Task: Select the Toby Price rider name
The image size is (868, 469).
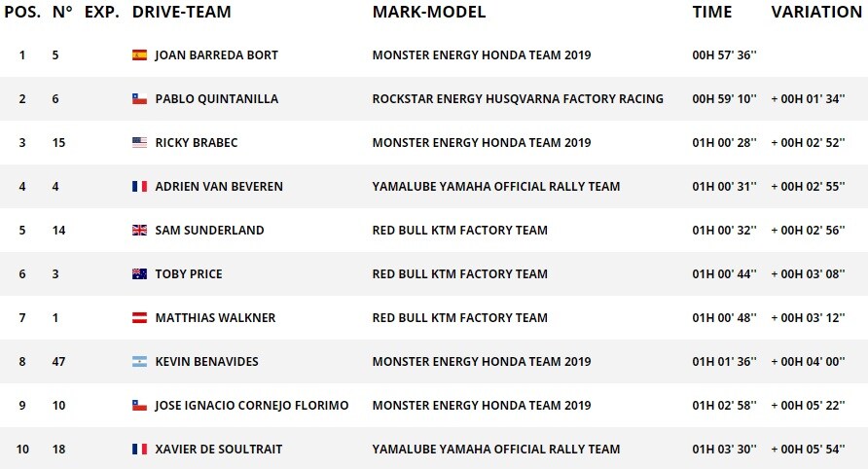Action: coord(189,273)
